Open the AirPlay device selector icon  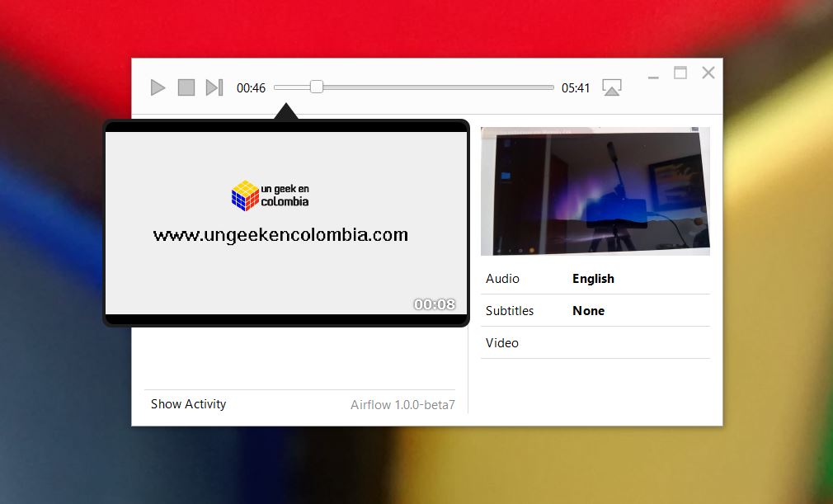click(611, 87)
